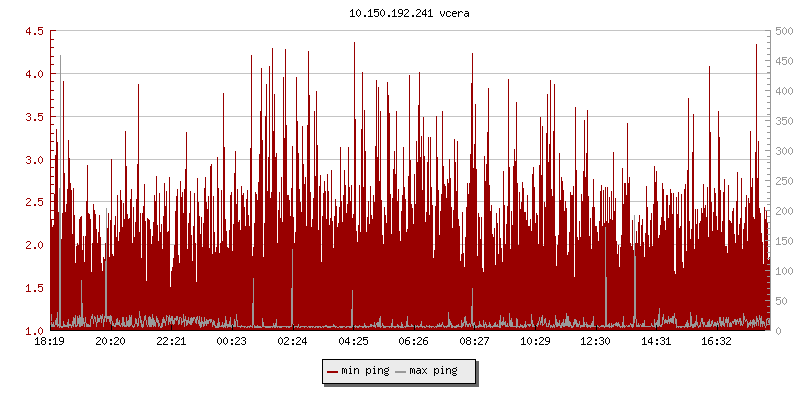This screenshot has width=800, height=400.
Task: Click the 1.0 value on left axis
Action: pyautogui.click(x=33, y=330)
